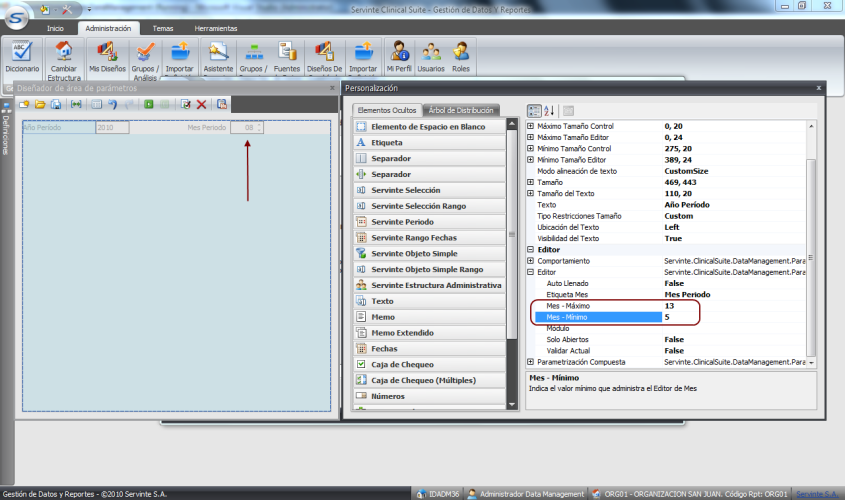The height and width of the screenshot is (500, 845).
Task: Click the save disk icon in designer toolbar
Action: [x=56, y=104]
